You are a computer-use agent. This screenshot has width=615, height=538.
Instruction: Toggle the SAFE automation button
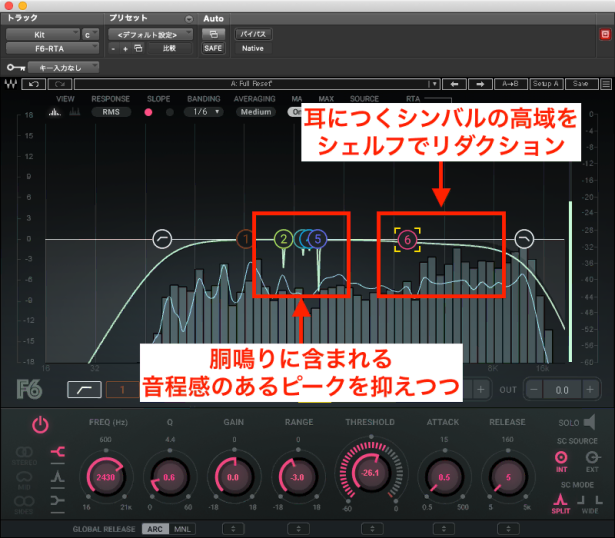[213, 48]
